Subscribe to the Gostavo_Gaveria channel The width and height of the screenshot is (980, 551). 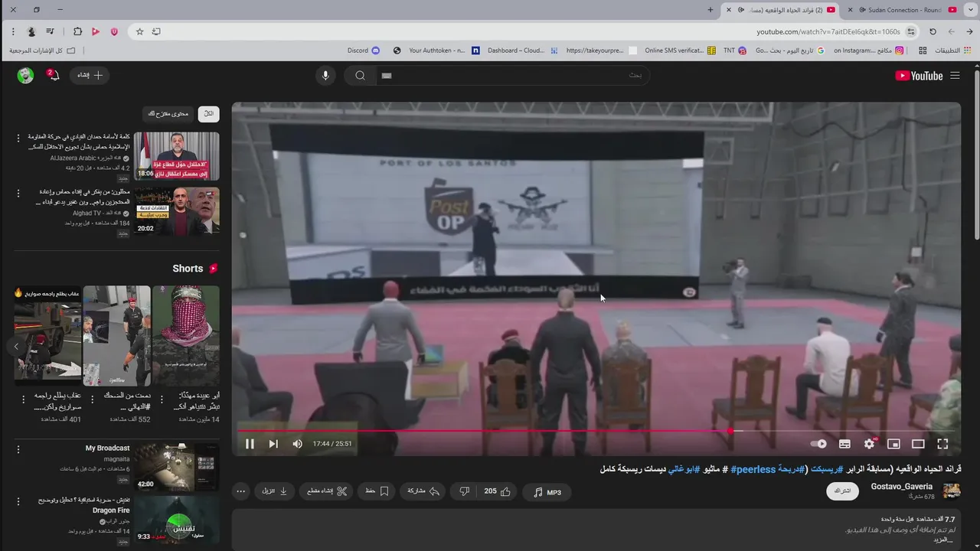pos(842,491)
